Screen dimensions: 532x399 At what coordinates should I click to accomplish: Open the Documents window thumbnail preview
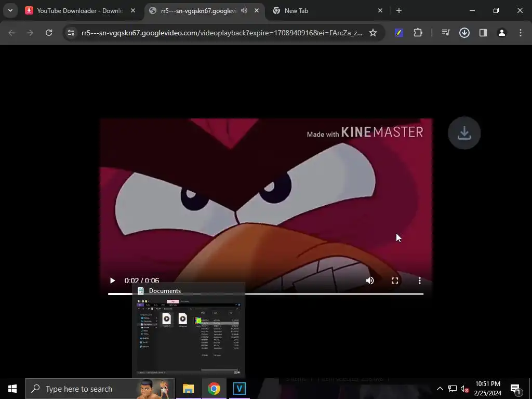coord(189,337)
